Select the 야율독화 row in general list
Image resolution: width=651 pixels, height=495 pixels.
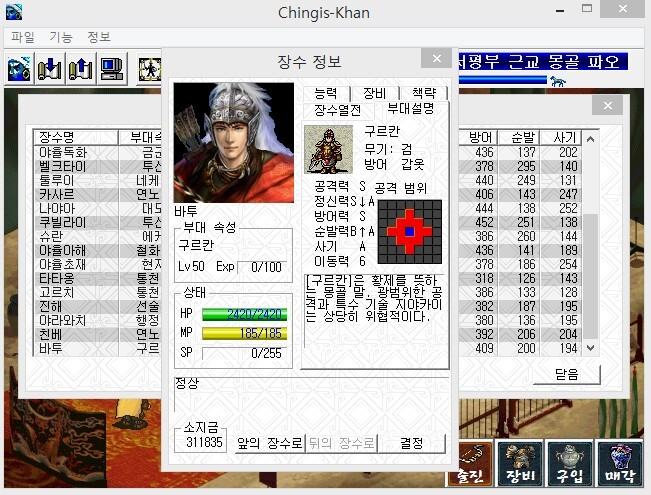point(98,152)
